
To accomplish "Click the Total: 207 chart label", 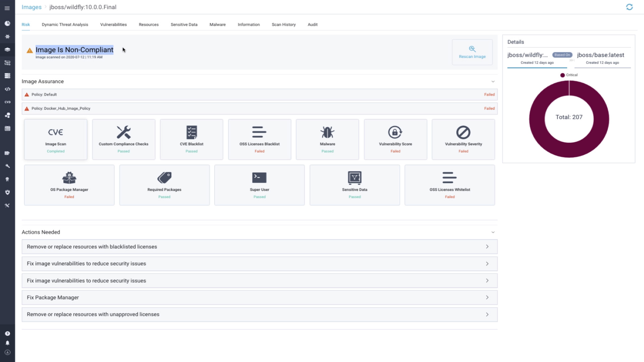I will (569, 117).
